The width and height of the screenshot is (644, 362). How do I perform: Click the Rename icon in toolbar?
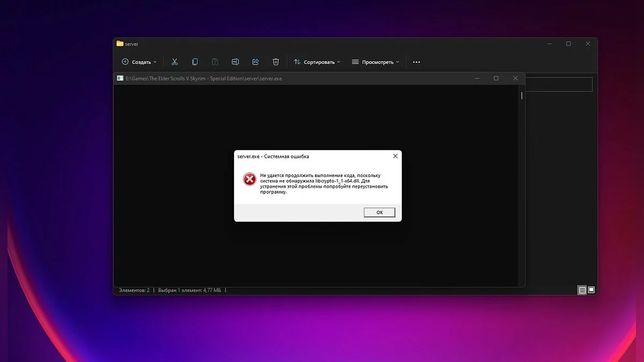tap(235, 62)
